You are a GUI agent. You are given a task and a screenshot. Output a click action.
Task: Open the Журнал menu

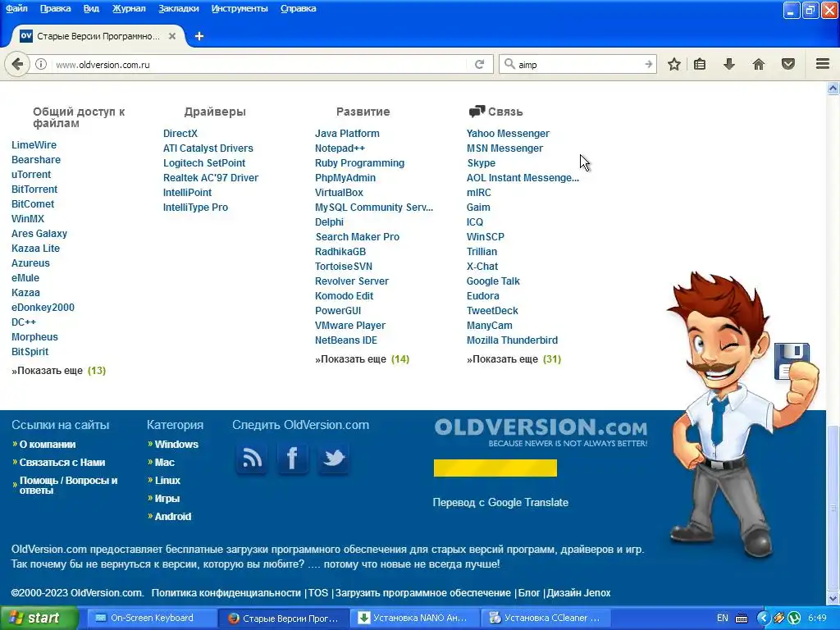[129, 8]
